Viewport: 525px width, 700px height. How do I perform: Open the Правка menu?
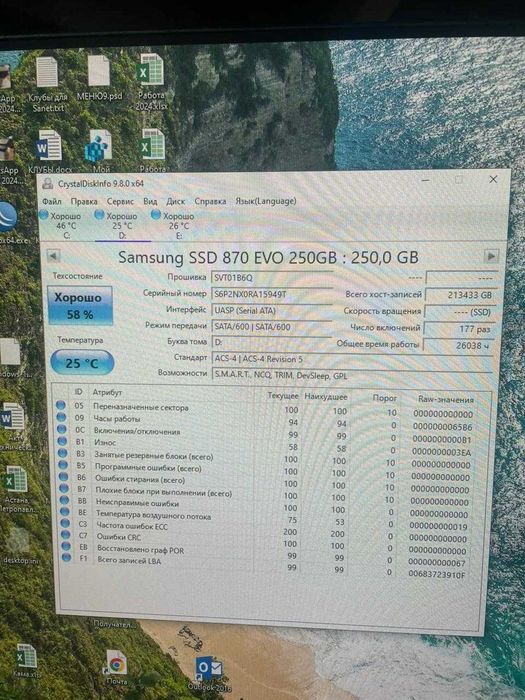[84, 201]
